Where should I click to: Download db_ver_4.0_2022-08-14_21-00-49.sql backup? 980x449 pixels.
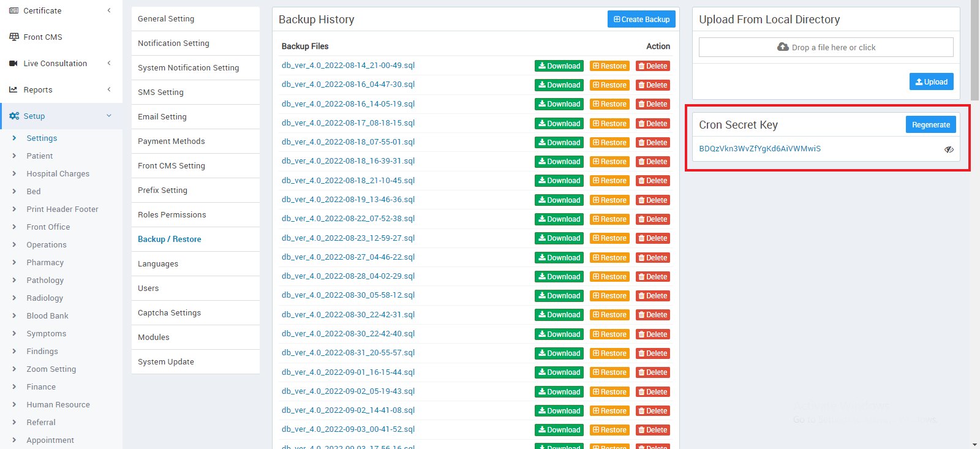tap(559, 66)
